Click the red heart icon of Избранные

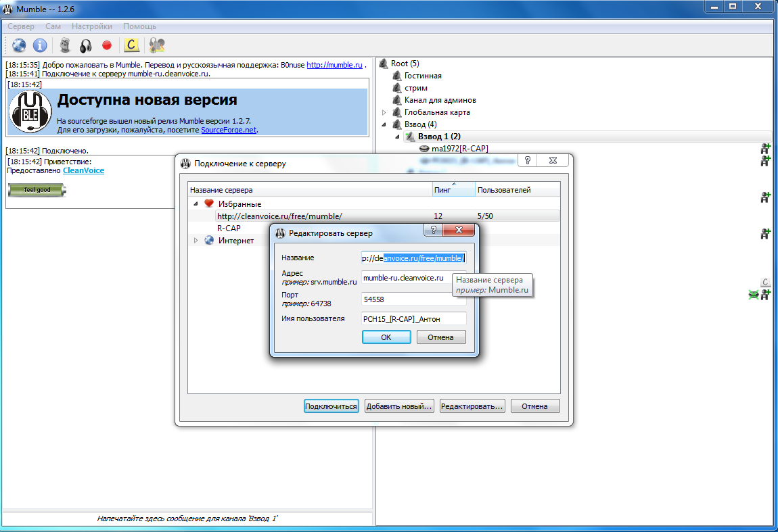(x=209, y=203)
